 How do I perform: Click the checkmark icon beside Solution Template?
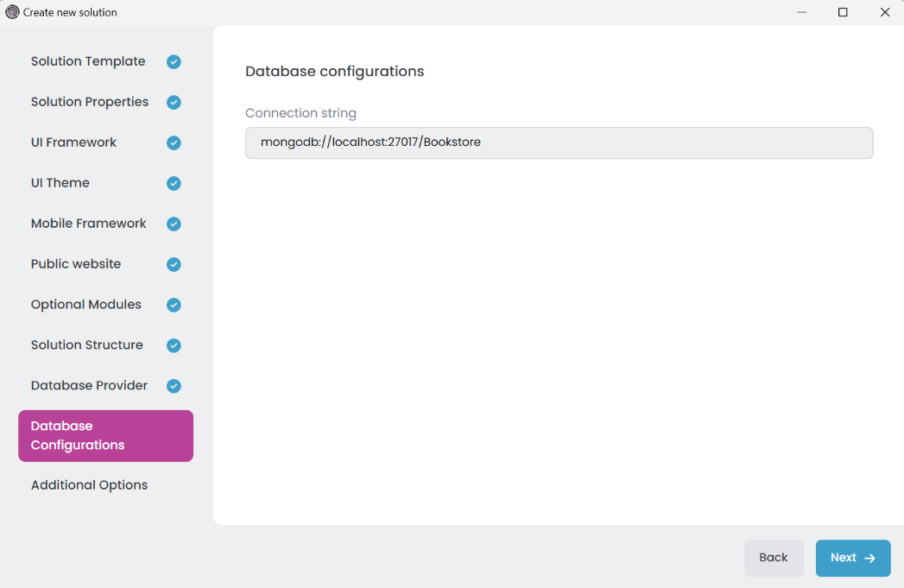tap(174, 62)
